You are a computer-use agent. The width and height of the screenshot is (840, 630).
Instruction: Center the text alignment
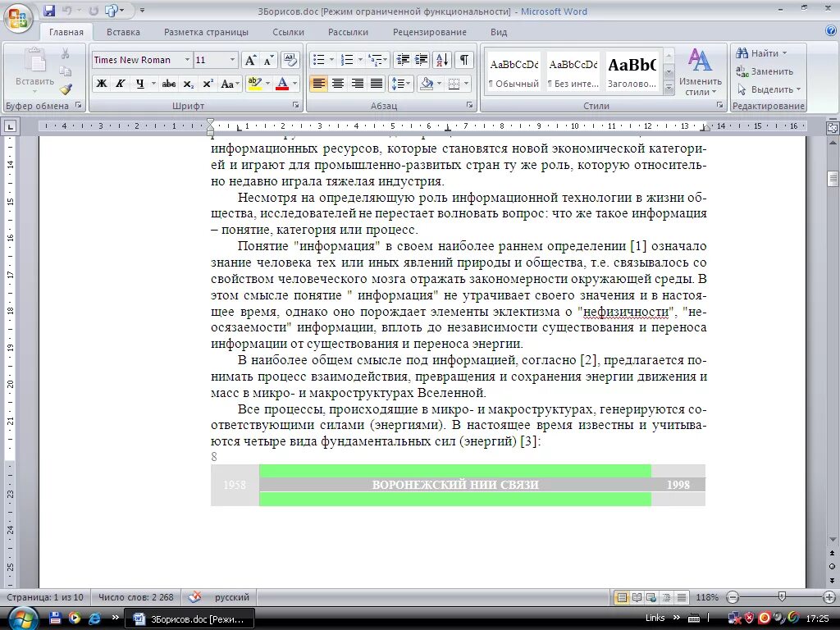[x=338, y=84]
